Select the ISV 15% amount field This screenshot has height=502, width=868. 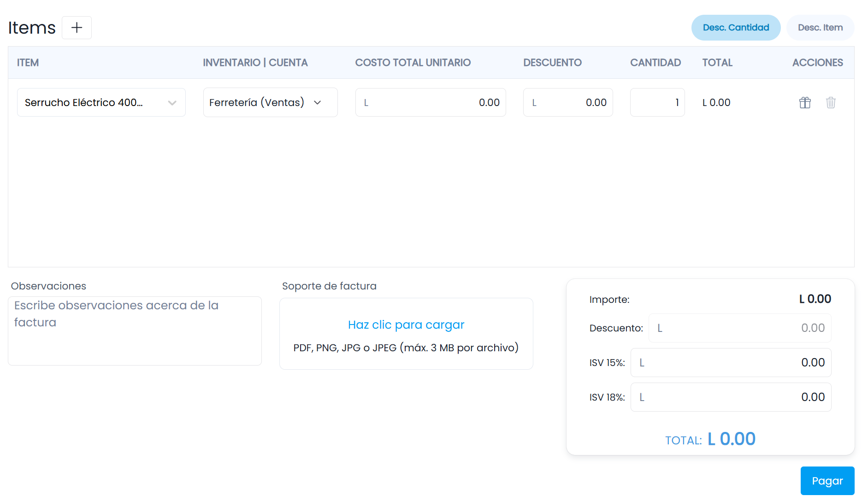pos(731,362)
